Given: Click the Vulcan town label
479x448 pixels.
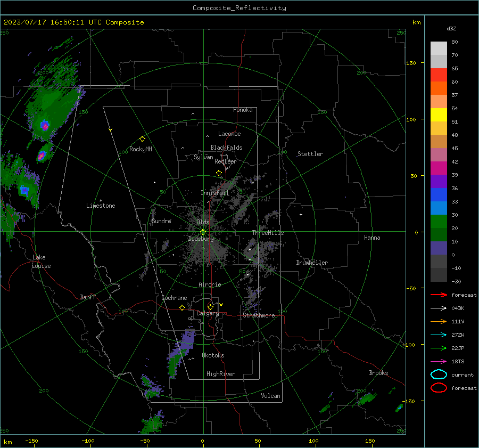Looking at the screenshot, I should pos(270,396).
